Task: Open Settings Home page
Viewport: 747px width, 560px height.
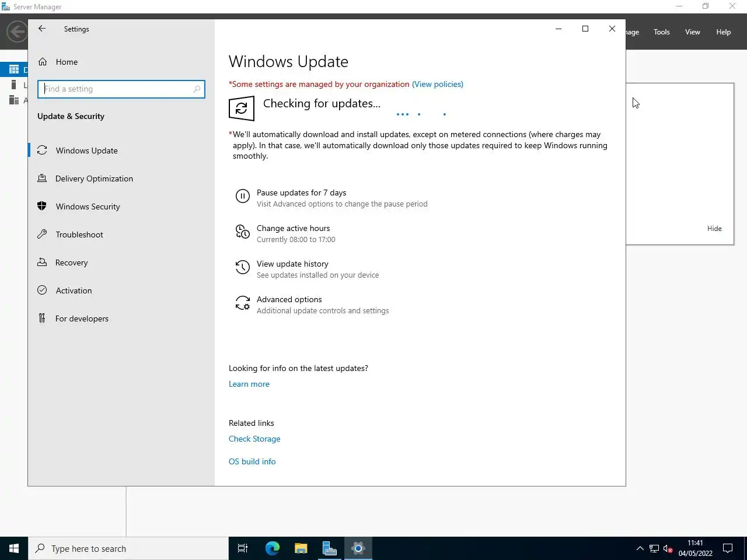Action: point(67,62)
